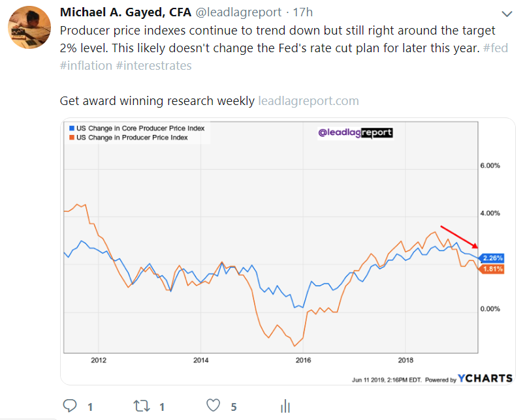Select the 1.81% orange value label
Screen dimensions: 523x420
[x=493, y=269]
